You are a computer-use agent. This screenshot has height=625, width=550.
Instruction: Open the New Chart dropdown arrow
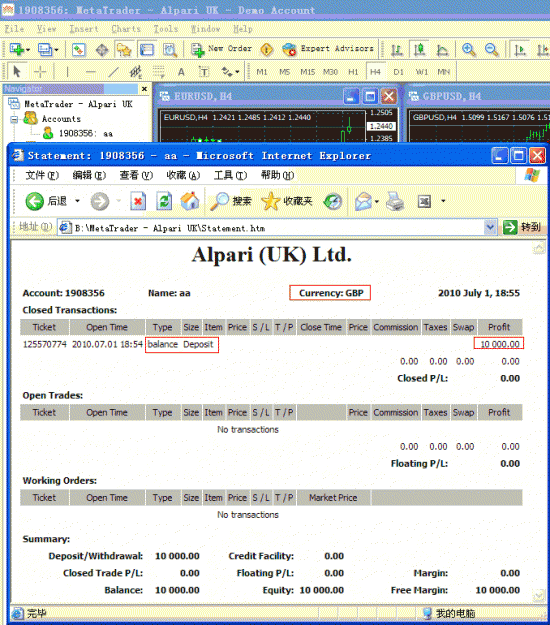(28, 50)
